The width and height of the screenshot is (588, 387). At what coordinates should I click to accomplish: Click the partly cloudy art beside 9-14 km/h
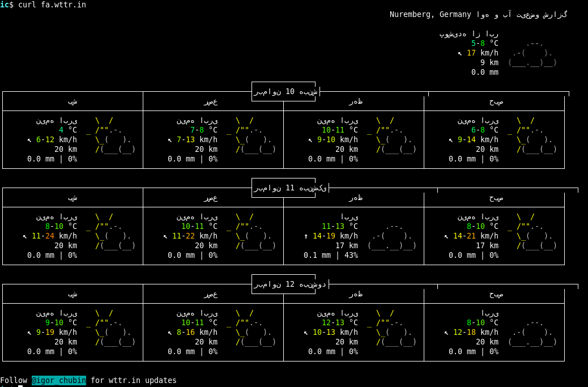(532, 135)
